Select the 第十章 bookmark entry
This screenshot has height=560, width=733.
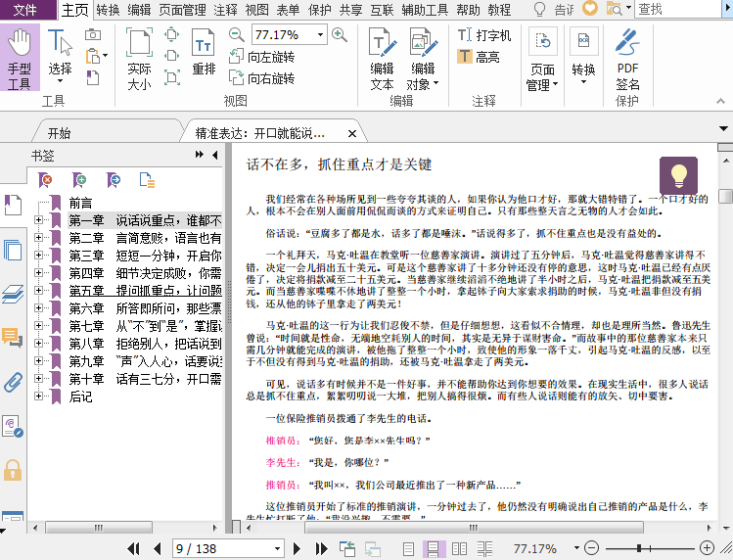145,379
